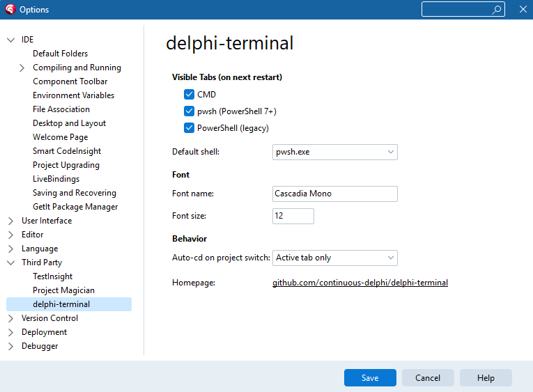
Task: Collapse the Third Party node
Action: tap(11, 262)
